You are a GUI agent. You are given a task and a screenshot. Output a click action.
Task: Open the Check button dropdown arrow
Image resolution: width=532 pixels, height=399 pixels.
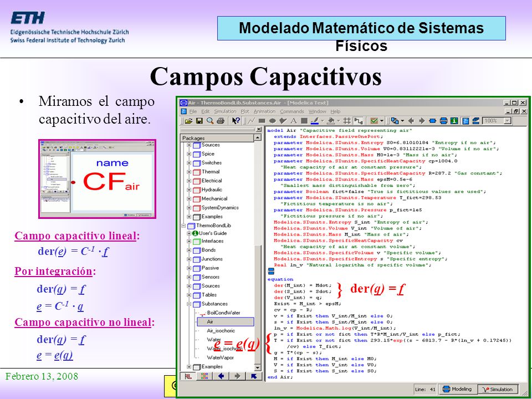pyautogui.click(x=382, y=121)
